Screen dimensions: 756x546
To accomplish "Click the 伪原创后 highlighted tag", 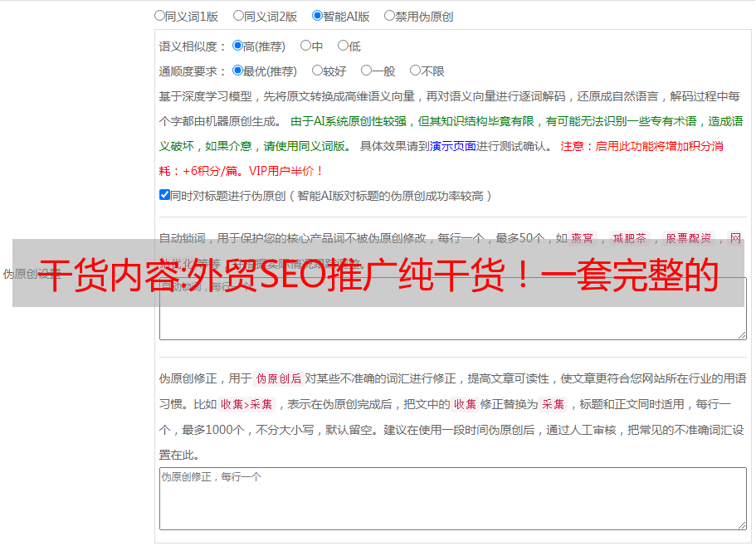I will click(279, 378).
